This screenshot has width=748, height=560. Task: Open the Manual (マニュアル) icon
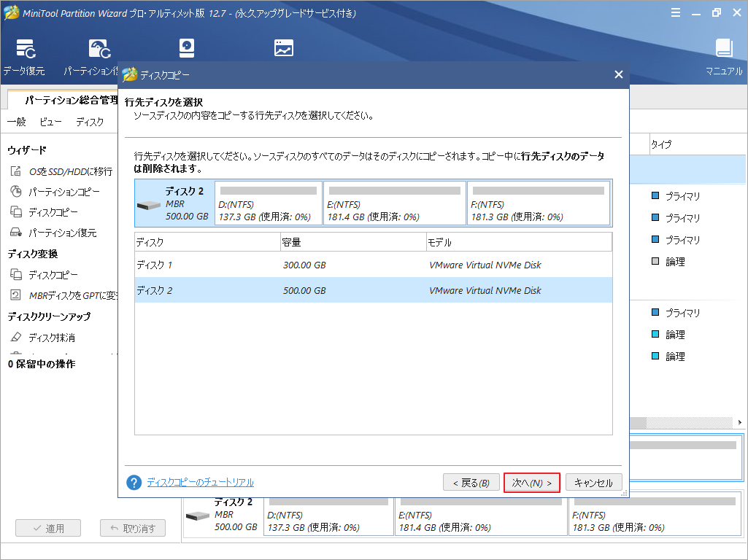coord(724,48)
